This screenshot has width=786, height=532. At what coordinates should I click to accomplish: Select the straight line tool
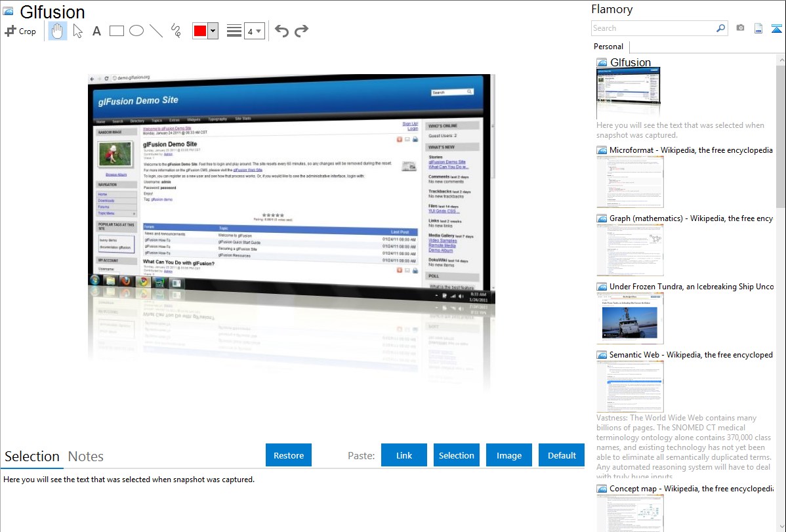click(156, 31)
